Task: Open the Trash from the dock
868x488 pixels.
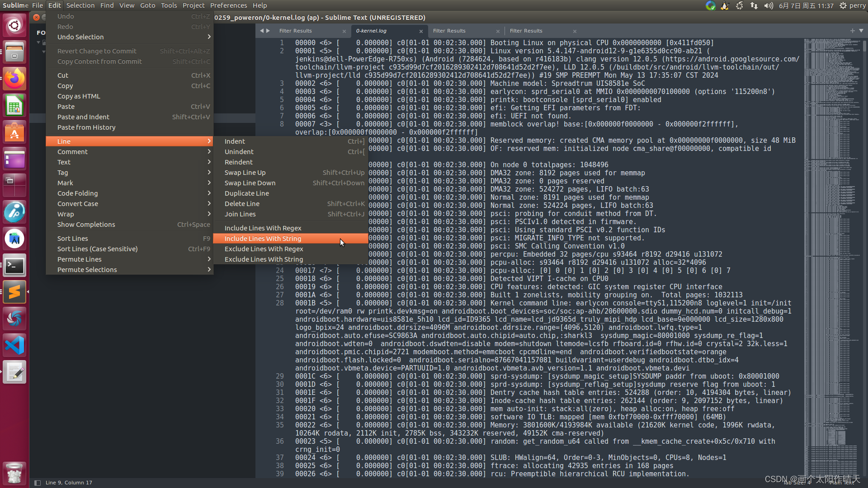Action: tap(14, 473)
